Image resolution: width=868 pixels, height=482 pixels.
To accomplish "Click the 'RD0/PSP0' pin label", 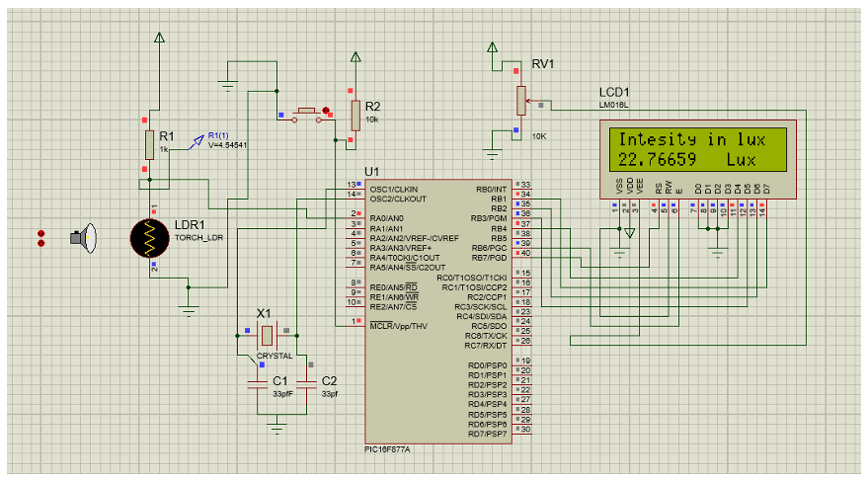I will (x=488, y=365).
